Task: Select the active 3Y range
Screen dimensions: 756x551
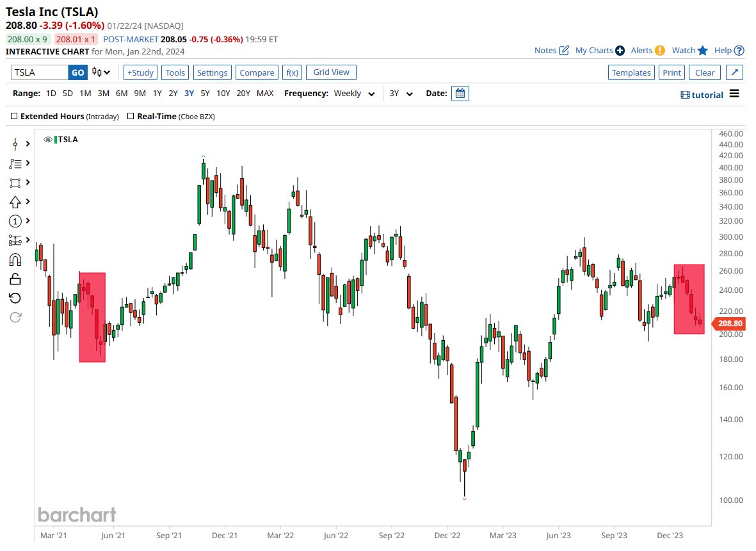Action: (x=189, y=94)
